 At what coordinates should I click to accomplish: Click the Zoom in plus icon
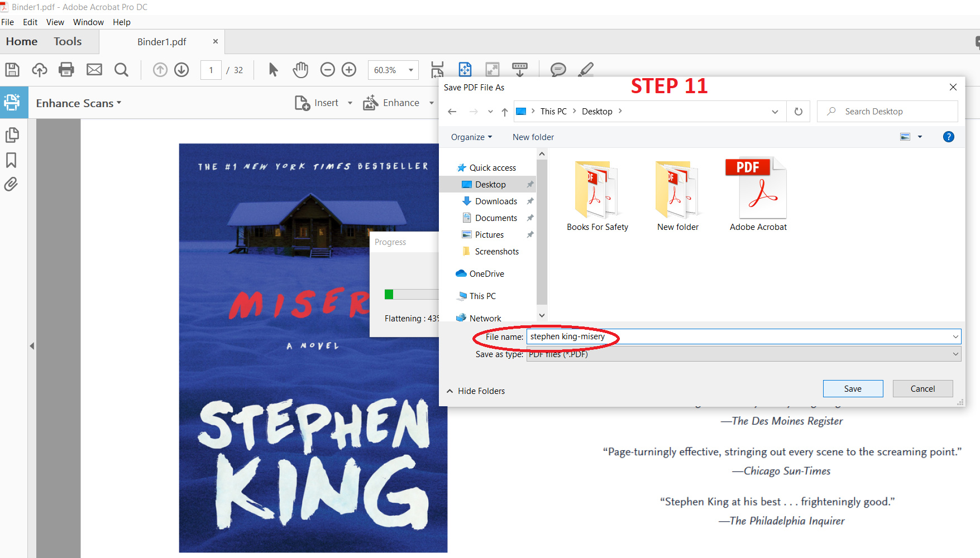[349, 70]
